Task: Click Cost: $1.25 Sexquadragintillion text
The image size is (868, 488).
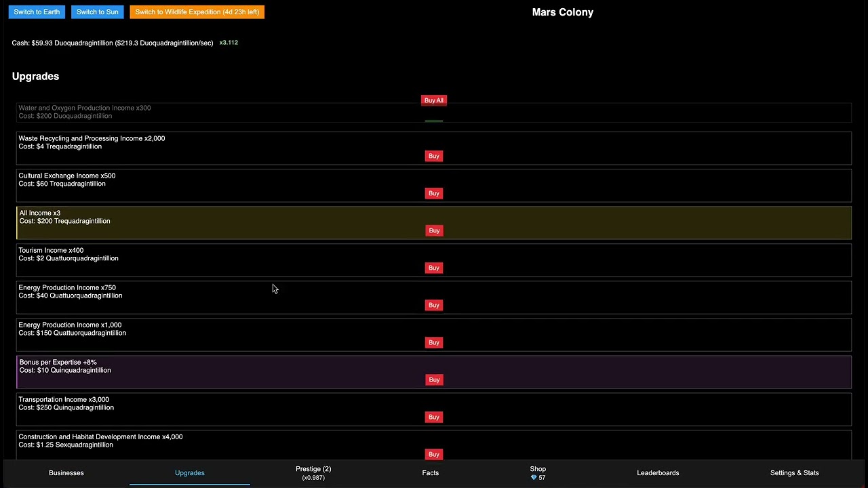Action: coord(66,445)
